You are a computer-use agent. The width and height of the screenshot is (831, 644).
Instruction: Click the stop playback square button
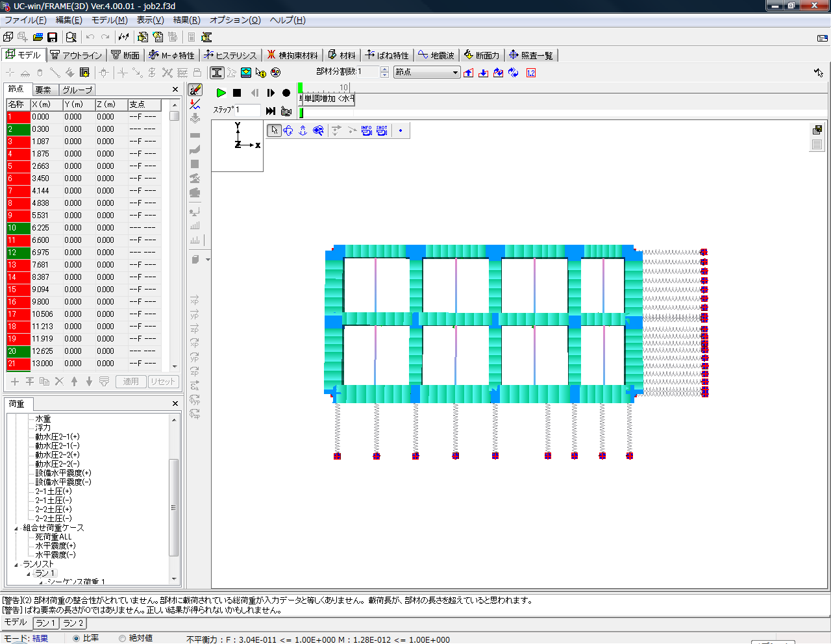[x=237, y=93]
